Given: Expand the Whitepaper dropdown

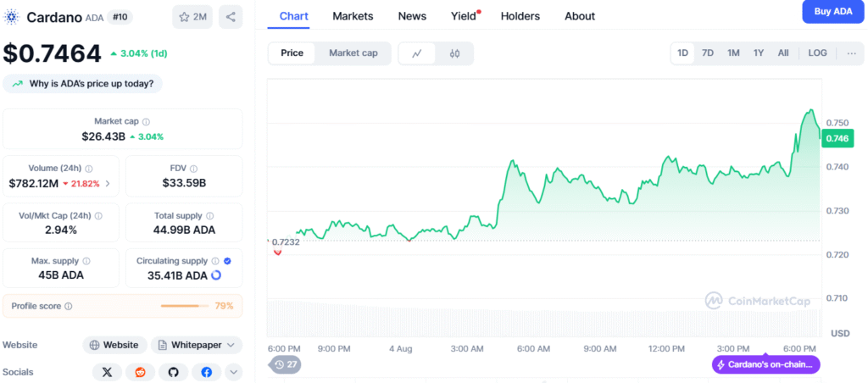Looking at the screenshot, I should (197, 345).
